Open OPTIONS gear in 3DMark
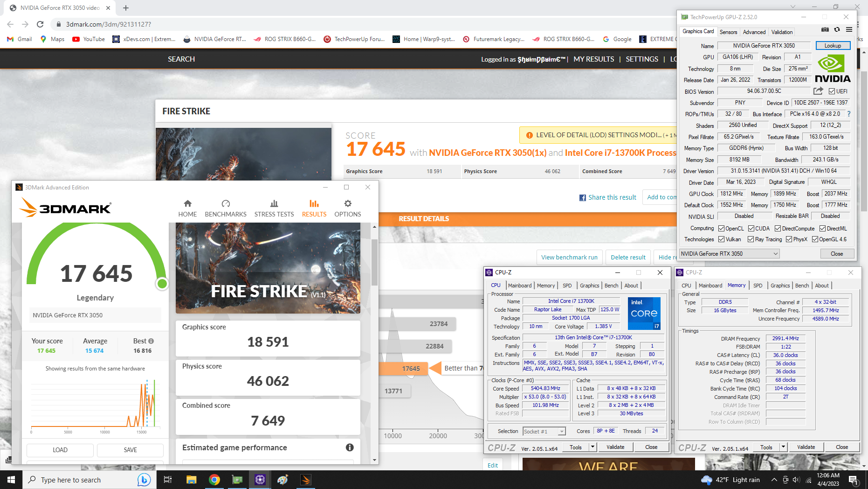The height and width of the screenshot is (489, 868). (348, 209)
